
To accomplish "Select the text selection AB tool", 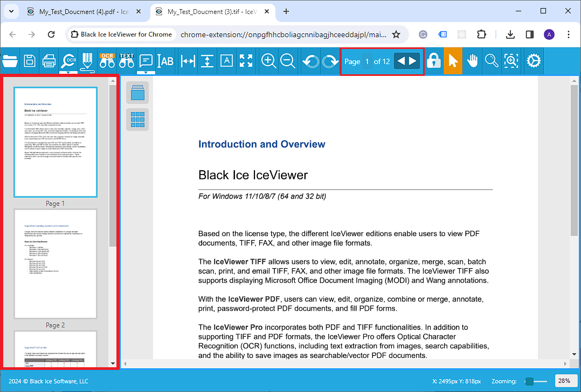I will [165, 61].
